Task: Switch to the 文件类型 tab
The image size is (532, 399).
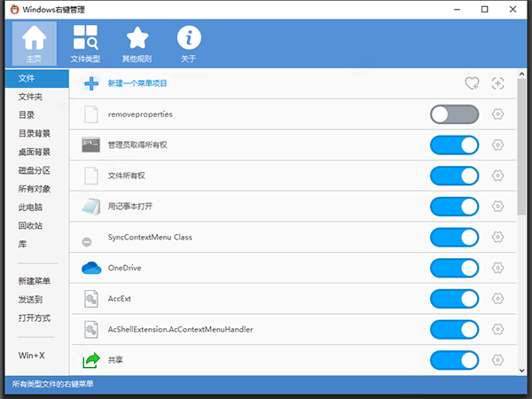Action: click(x=85, y=43)
